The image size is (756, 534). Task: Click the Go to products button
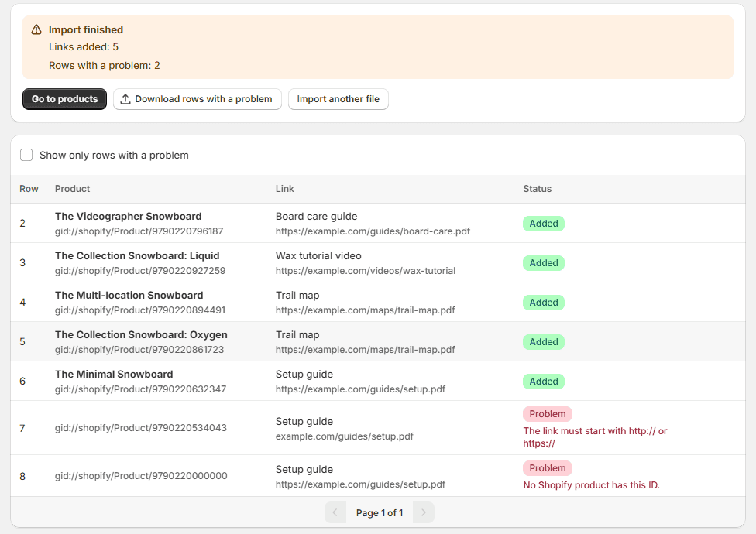point(64,99)
